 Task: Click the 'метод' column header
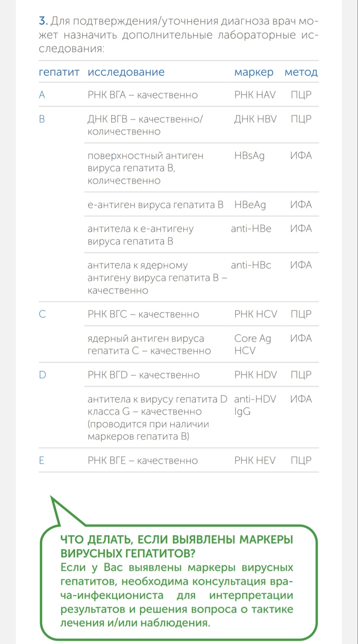[301, 72]
